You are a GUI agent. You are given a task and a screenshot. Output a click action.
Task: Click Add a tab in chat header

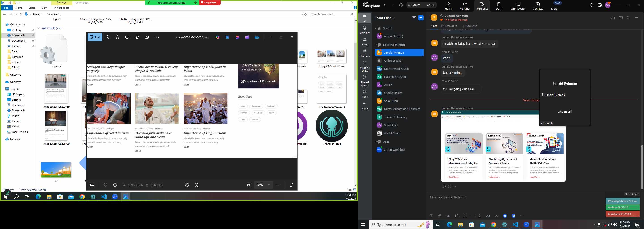tap(470, 26)
